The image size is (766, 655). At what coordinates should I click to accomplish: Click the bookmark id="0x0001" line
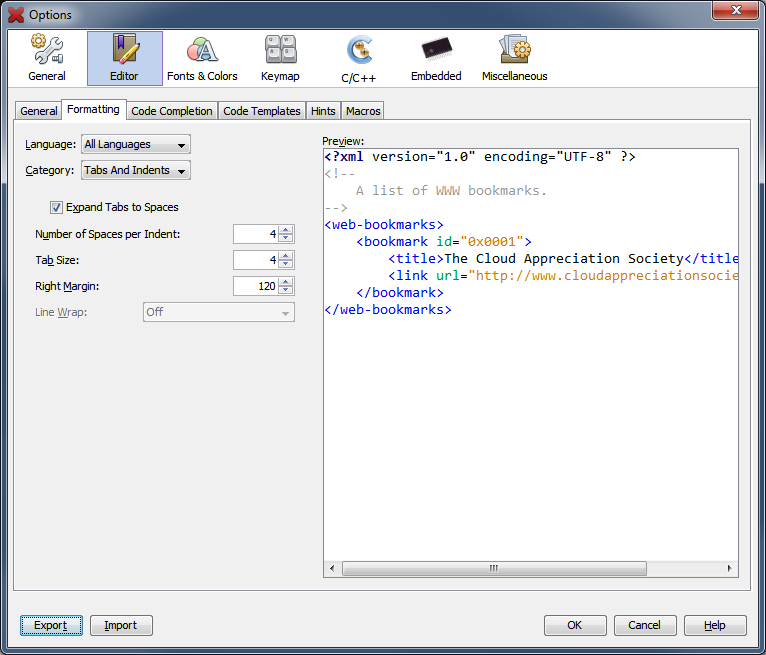[x=444, y=242]
